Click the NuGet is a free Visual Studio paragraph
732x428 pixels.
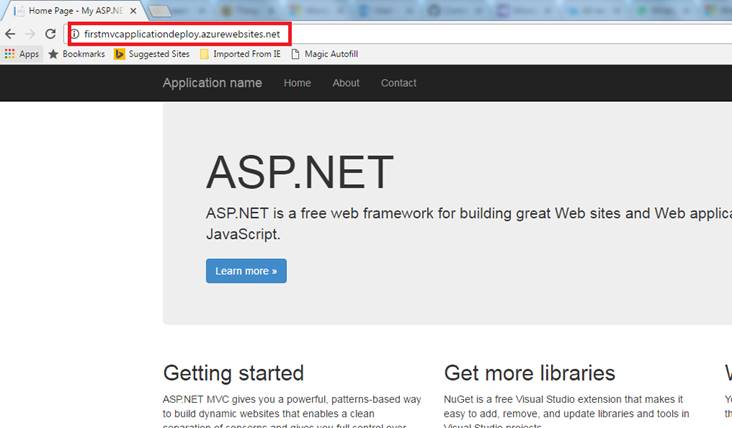point(567,413)
